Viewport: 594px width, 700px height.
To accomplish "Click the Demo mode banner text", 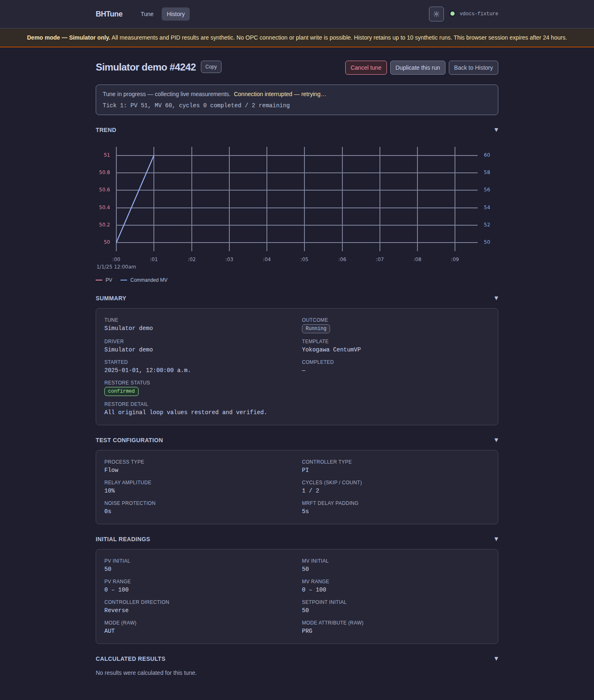I will (297, 38).
